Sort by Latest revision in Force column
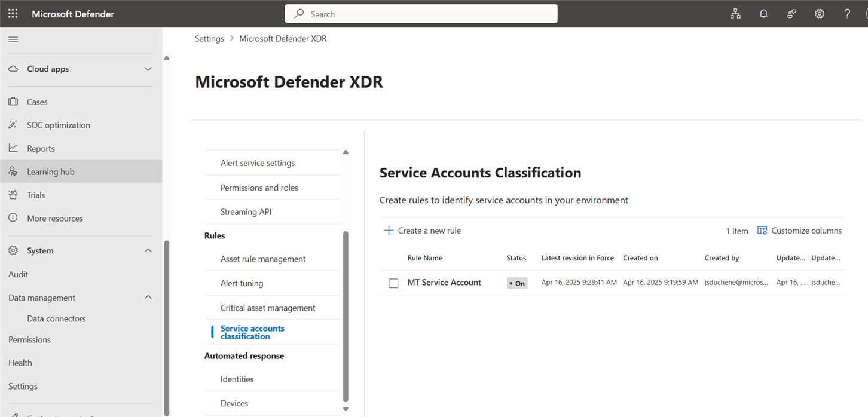This screenshot has height=417, width=868. click(577, 258)
